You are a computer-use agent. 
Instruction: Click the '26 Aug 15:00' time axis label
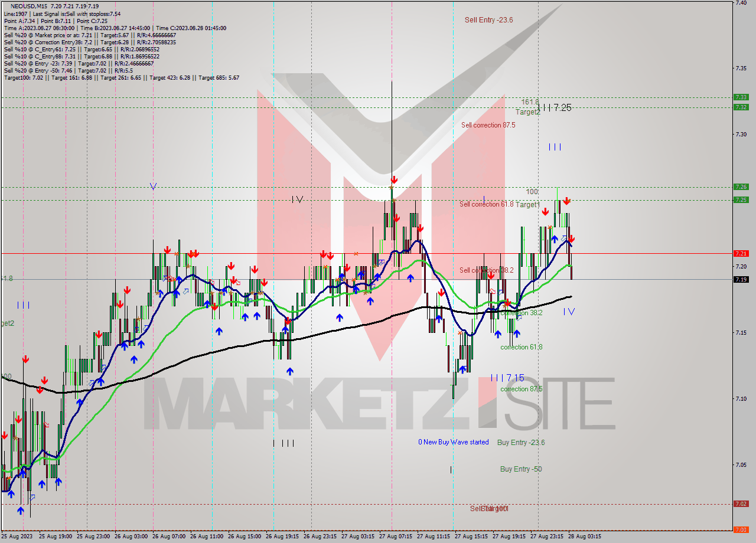(x=245, y=537)
